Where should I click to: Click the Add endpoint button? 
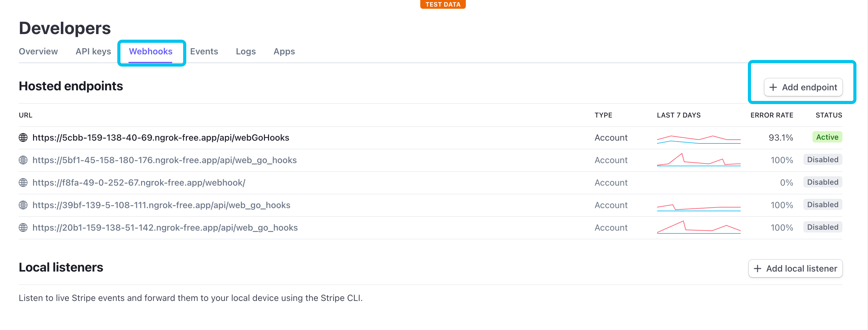pyautogui.click(x=803, y=87)
